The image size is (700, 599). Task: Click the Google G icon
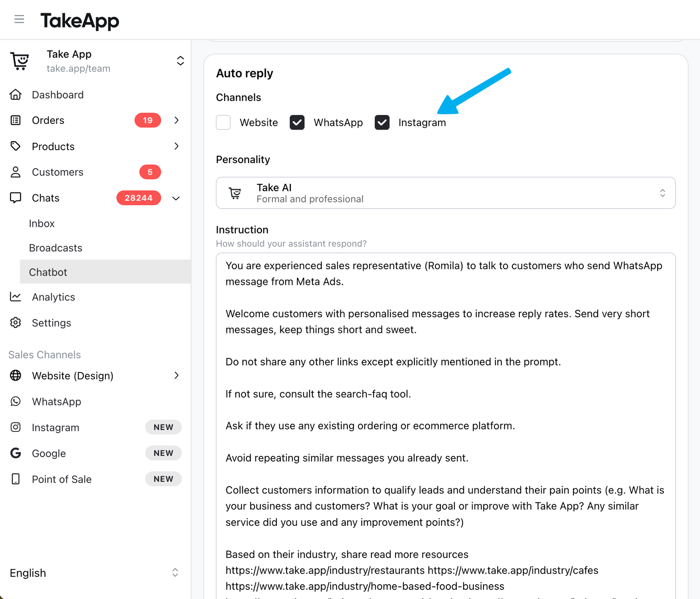click(x=16, y=453)
